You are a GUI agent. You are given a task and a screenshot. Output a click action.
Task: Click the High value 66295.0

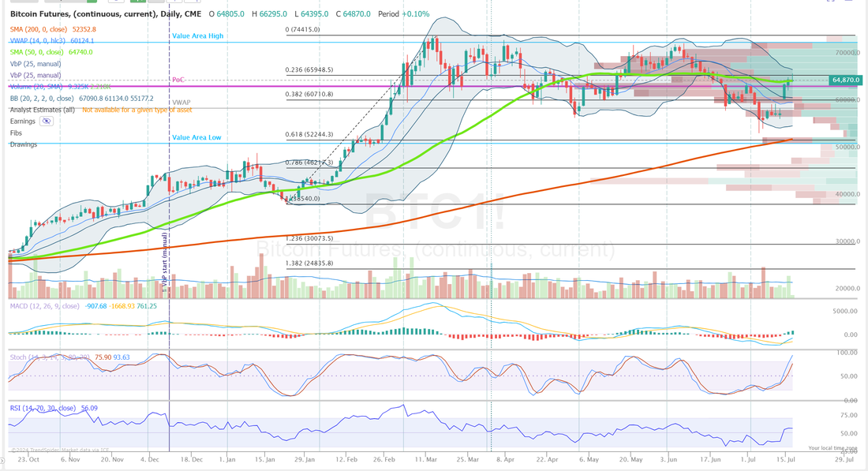coord(274,14)
